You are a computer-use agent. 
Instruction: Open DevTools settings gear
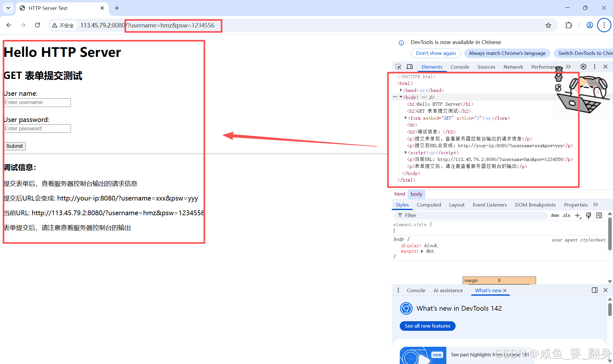point(583,67)
